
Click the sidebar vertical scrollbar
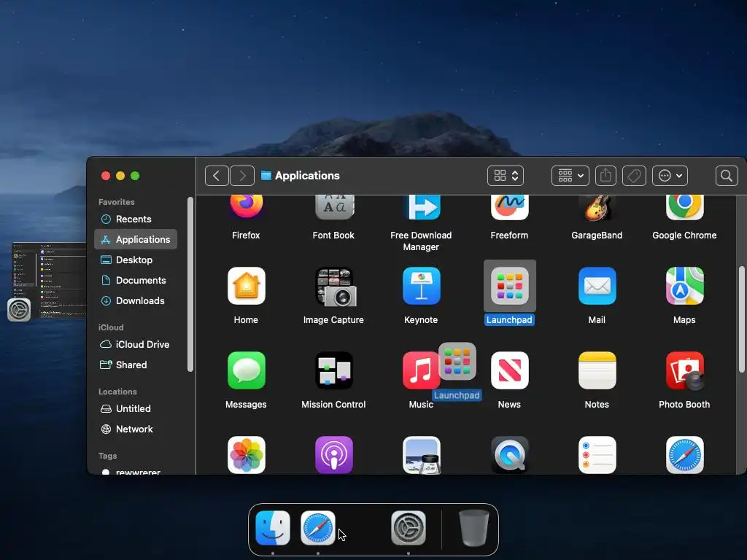(190, 284)
